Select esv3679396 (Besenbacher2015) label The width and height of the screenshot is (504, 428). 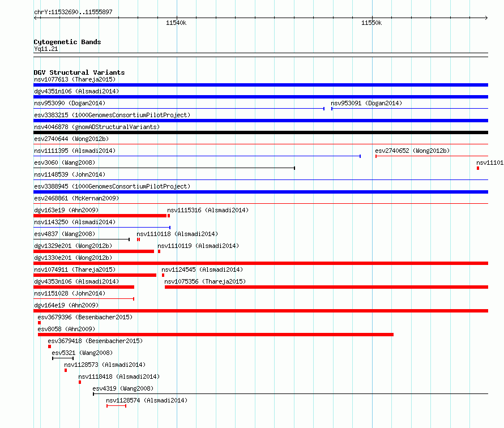pyautogui.click(x=85, y=317)
